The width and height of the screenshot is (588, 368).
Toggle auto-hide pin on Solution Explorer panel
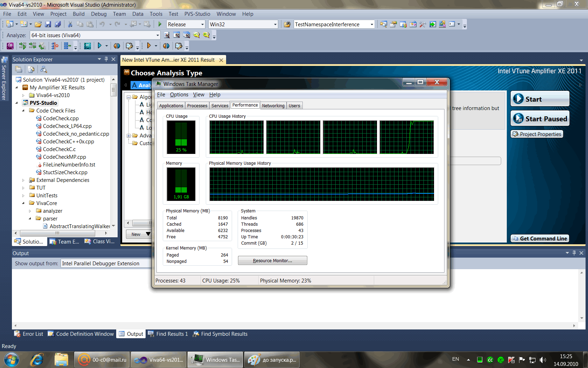[106, 59]
